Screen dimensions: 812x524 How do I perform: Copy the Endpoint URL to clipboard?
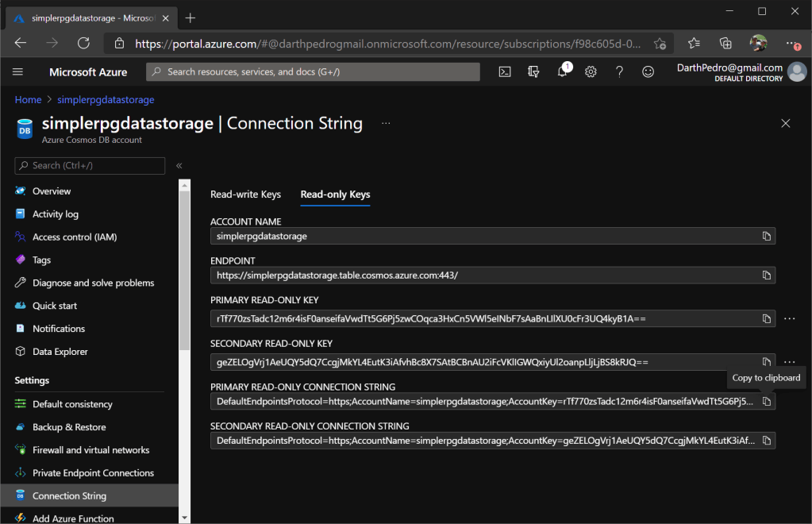(767, 275)
